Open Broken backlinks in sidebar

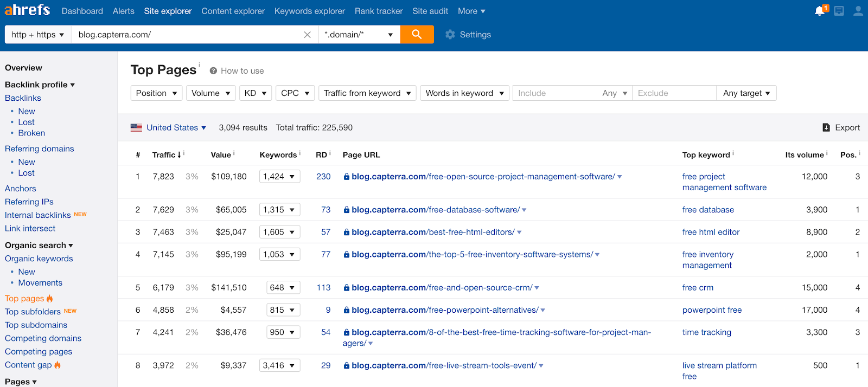point(31,133)
